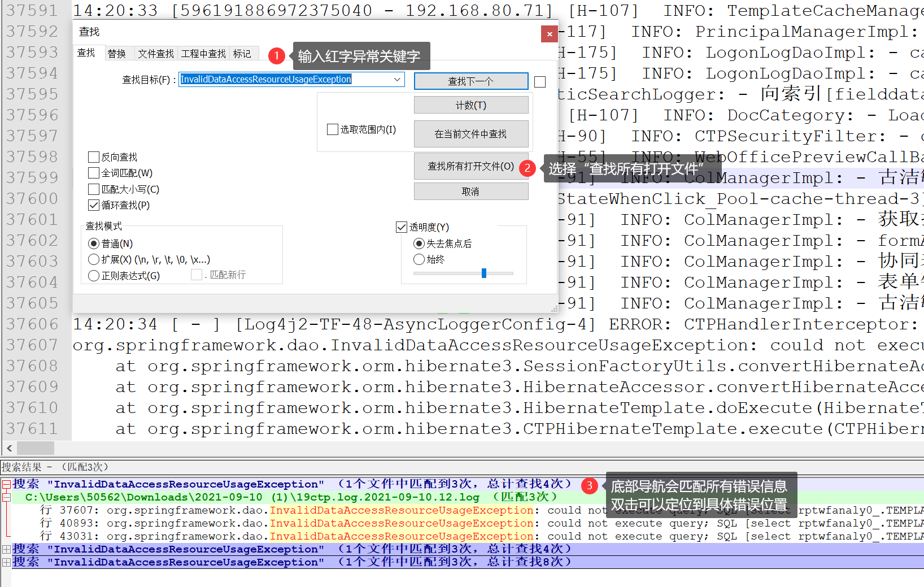Expand the search result "总计查找8次"
The image size is (924, 587).
(x=6, y=562)
